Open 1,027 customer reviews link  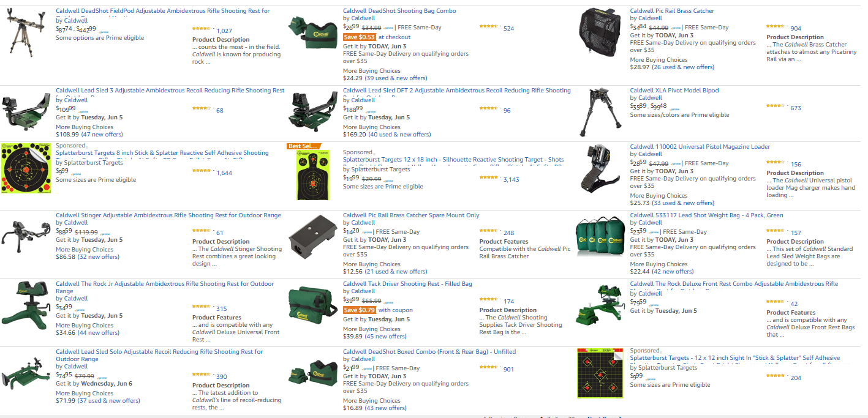click(224, 31)
